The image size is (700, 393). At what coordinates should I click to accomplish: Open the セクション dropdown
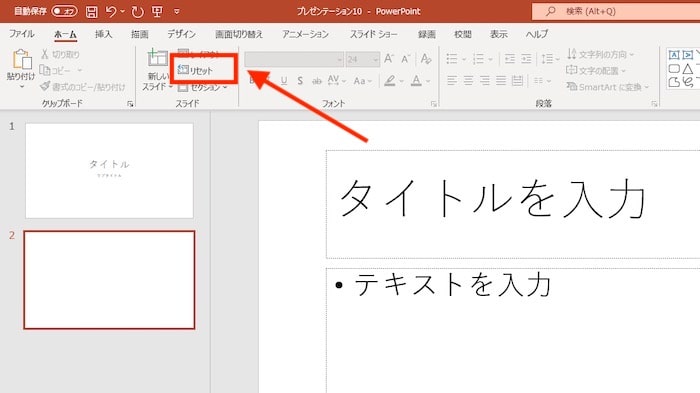(x=203, y=87)
